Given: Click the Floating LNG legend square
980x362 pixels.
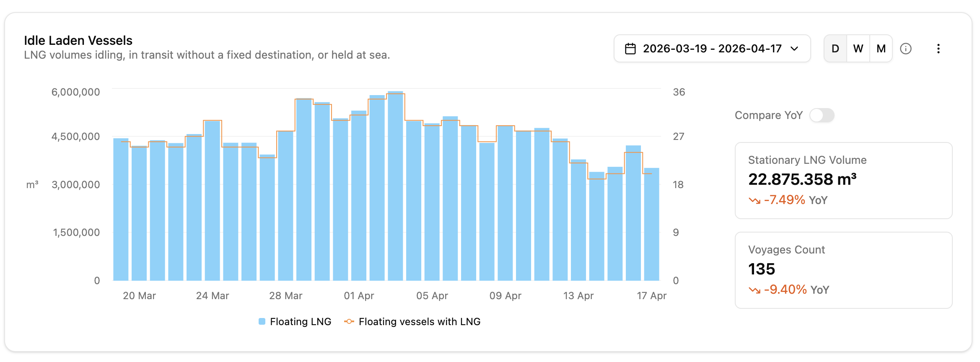Looking at the screenshot, I should 262,321.
